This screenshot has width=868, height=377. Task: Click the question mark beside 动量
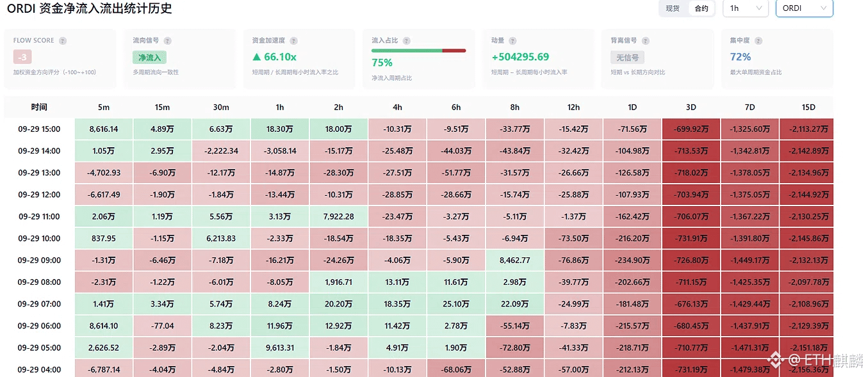pyautogui.click(x=512, y=40)
